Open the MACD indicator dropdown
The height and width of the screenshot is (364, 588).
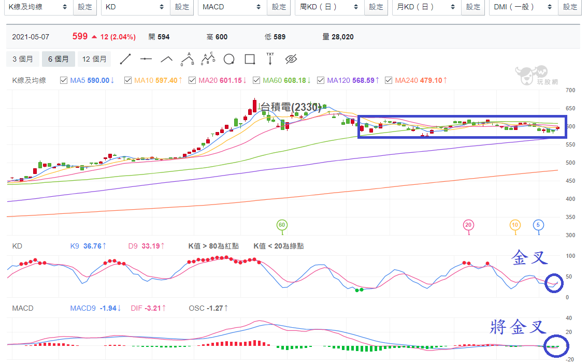tap(232, 7)
